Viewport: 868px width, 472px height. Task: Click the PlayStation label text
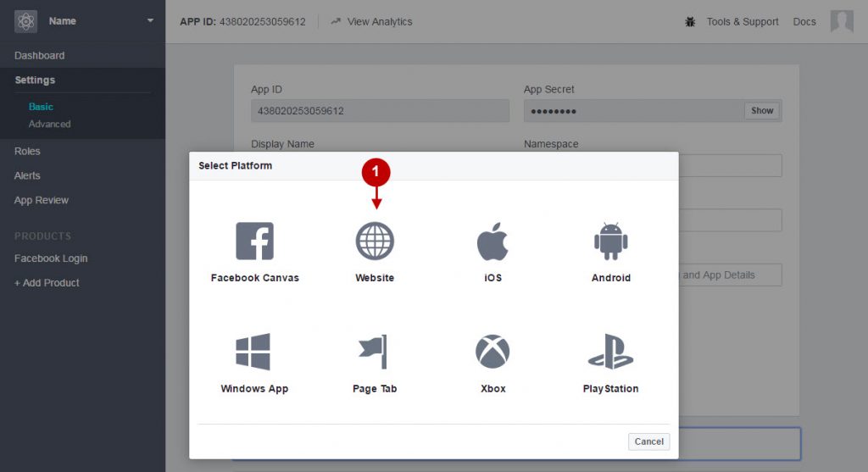610,388
